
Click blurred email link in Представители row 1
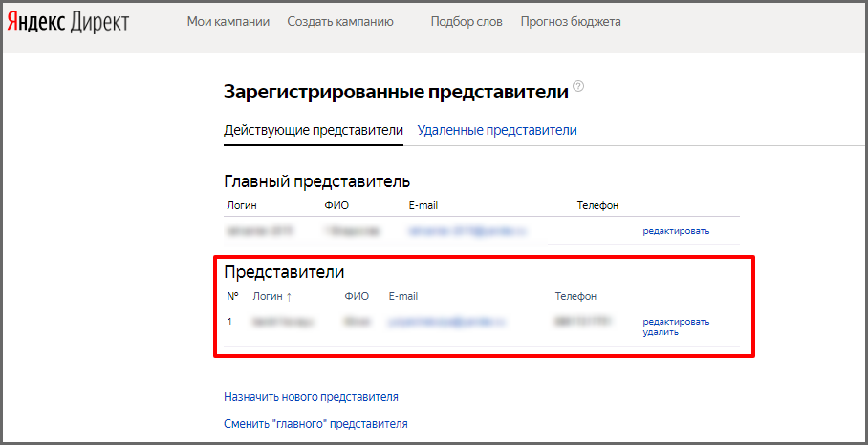(x=446, y=321)
